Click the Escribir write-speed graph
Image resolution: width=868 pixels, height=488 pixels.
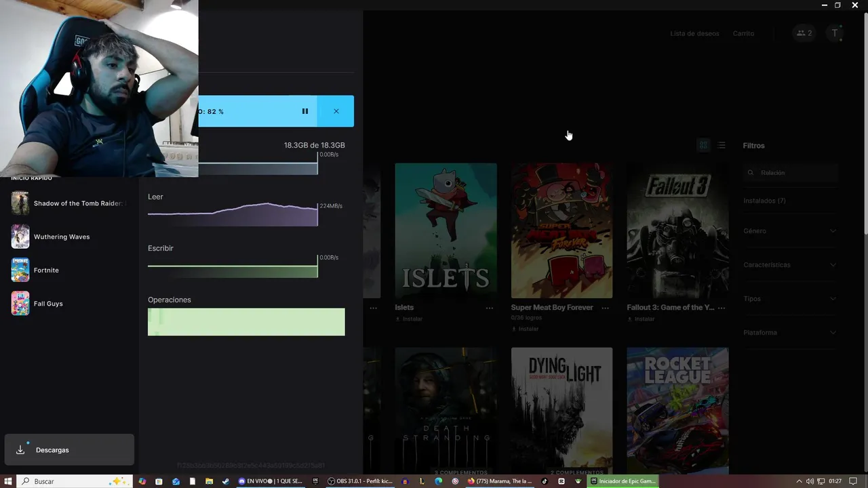pos(233,266)
